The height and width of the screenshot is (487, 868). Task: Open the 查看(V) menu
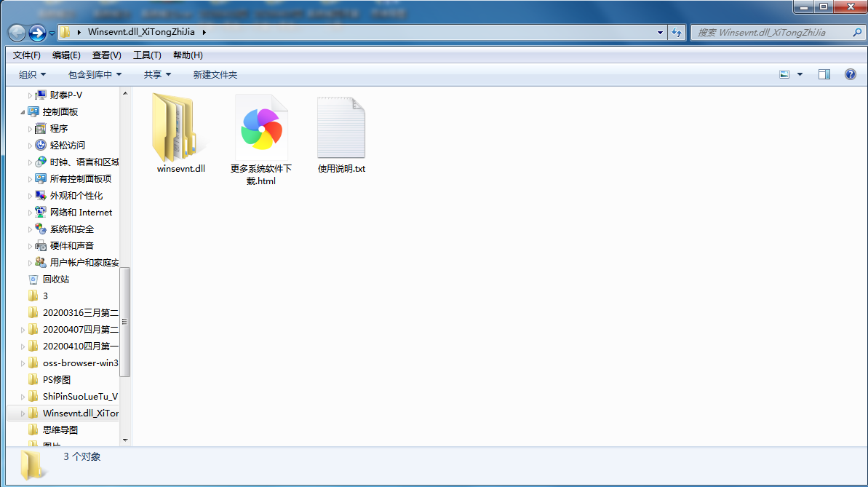point(106,55)
